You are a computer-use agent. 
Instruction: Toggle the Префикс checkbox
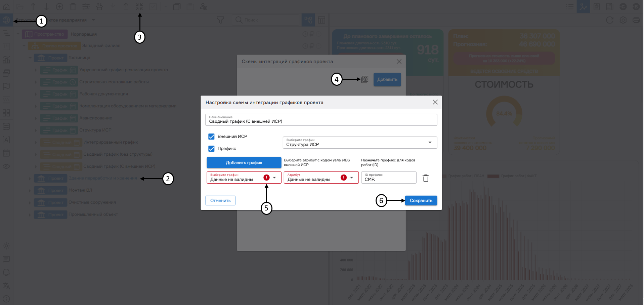pos(211,149)
